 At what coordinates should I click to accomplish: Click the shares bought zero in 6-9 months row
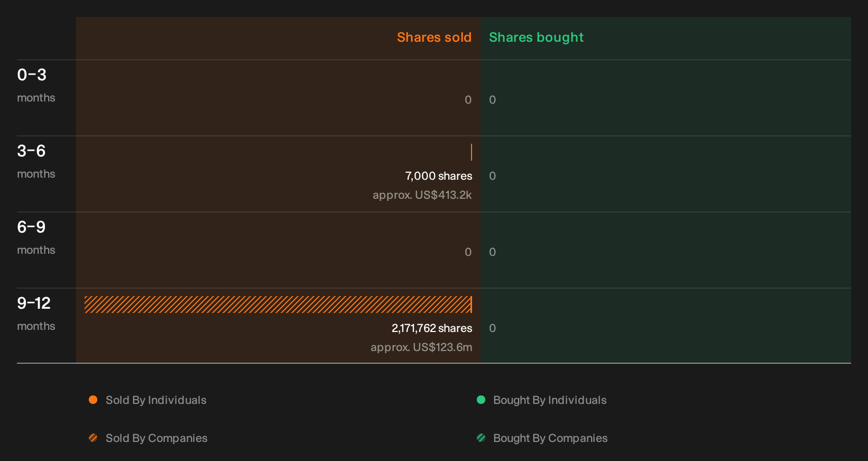492,252
